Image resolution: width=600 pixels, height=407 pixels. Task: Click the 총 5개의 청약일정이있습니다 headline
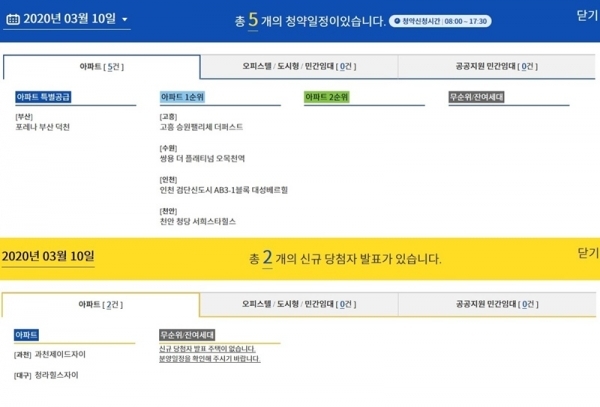pos(310,21)
